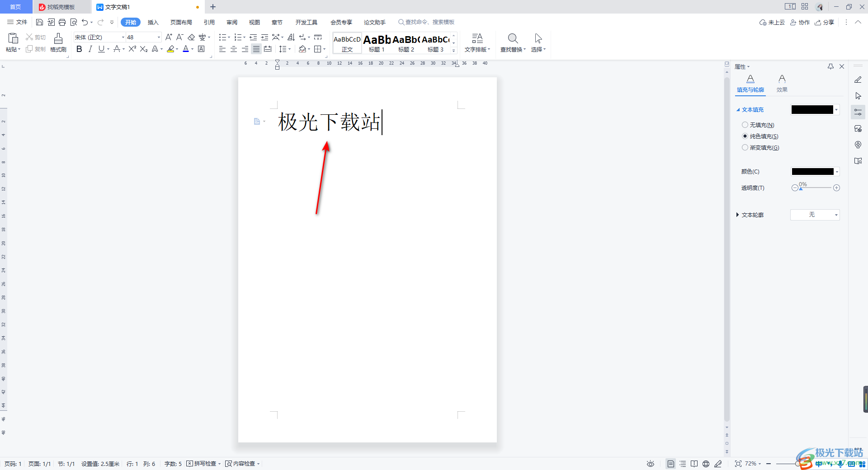Open the text outline (文本轮廓) dropdown
The width and height of the screenshot is (868, 470).
[815, 215]
